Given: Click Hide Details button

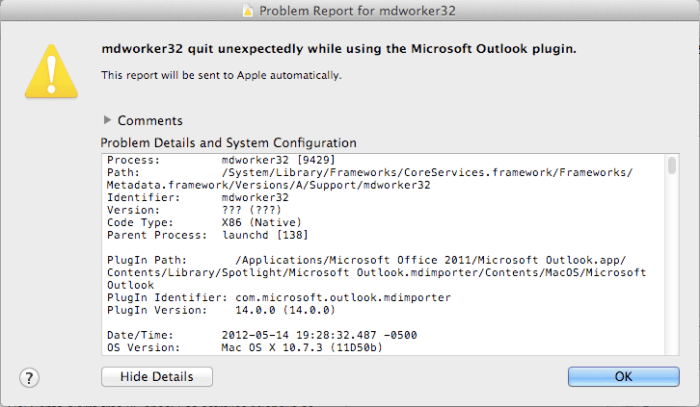Looking at the screenshot, I should (x=157, y=377).
